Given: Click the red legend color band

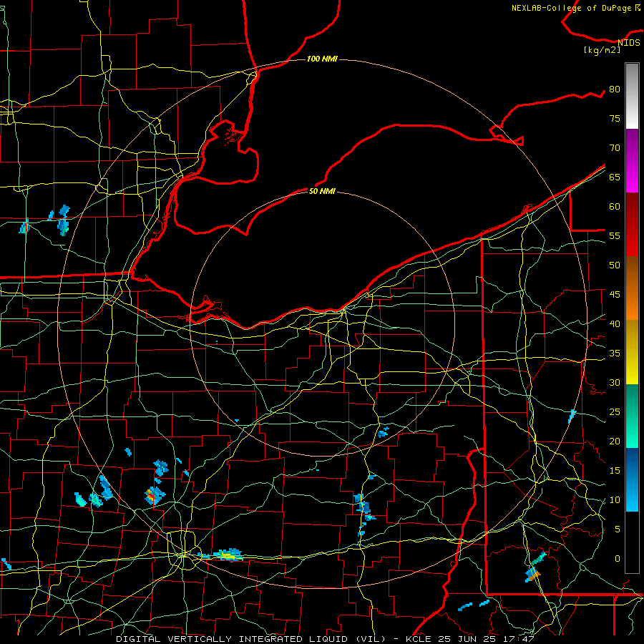Looking at the screenshot, I should point(632,224).
